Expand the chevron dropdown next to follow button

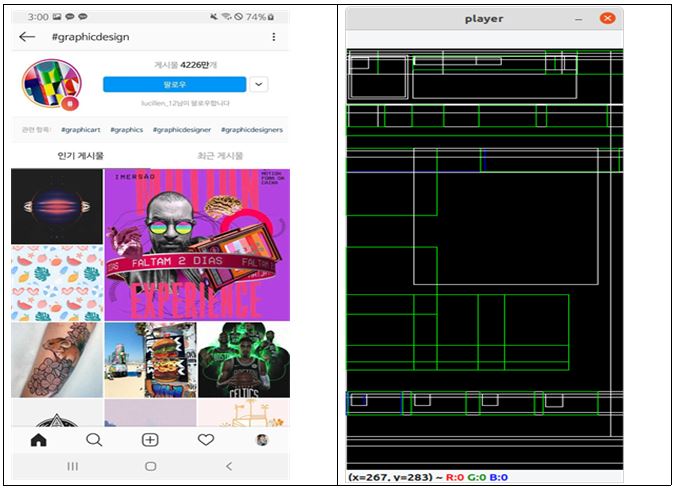pyautogui.click(x=259, y=85)
